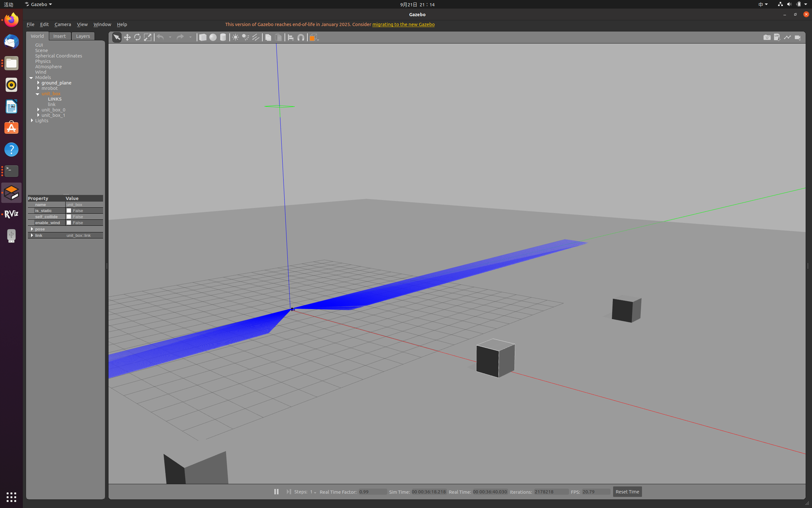Expand the Lights tree node

[x=32, y=120]
